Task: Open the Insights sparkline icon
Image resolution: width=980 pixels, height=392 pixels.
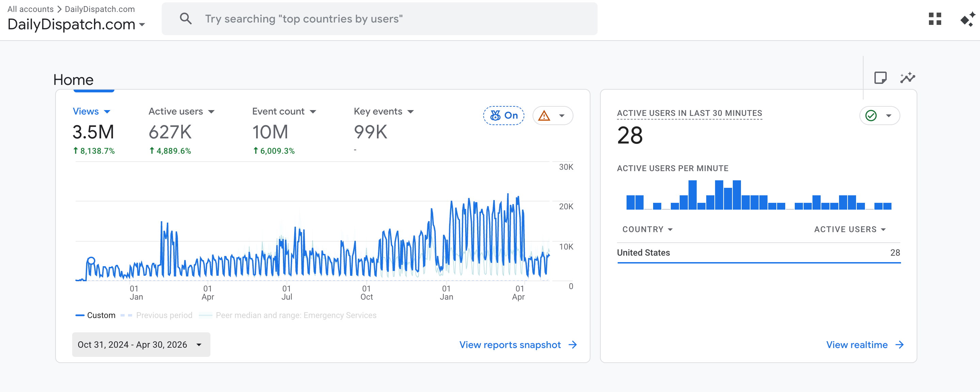Action: pyautogui.click(x=907, y=78)
